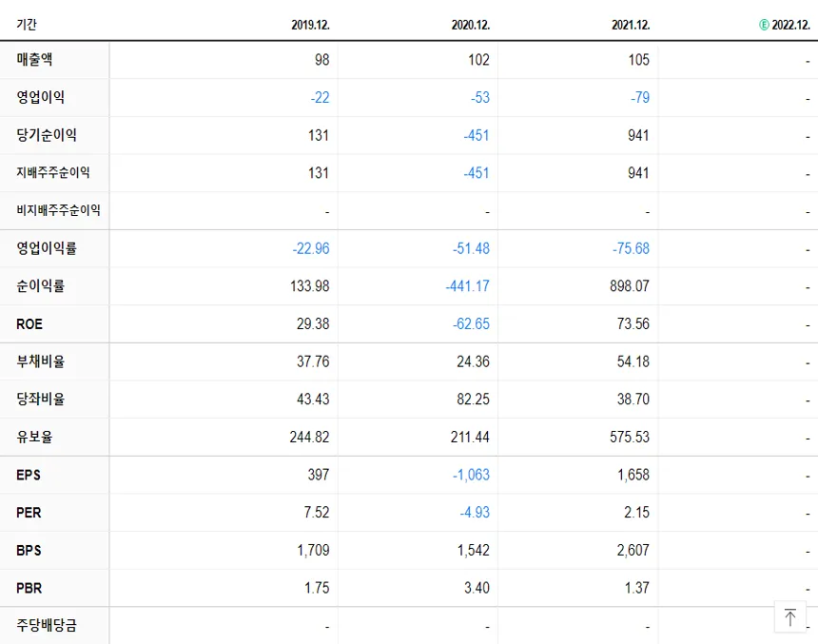Viewport: 818px width, 644px height.
Task: Click the 당좌비율 value 43.43
Action: tap(313, 400)
